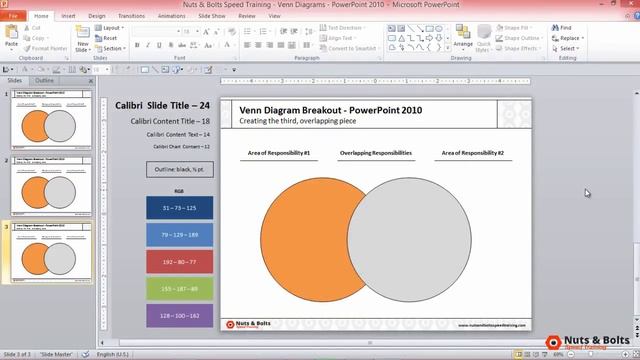Switch to the Slide Show tab
The height and width of the screenshot is (360, 640).
(212, 16)
